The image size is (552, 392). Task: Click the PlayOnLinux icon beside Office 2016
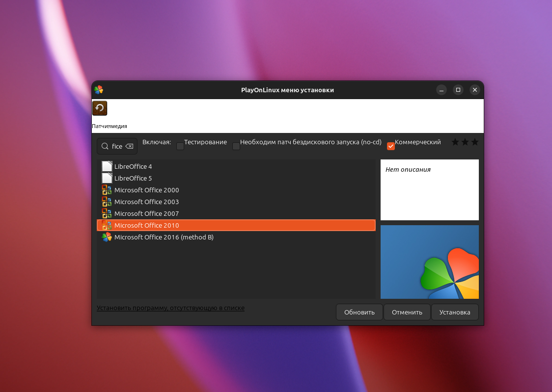click(107, 237)
